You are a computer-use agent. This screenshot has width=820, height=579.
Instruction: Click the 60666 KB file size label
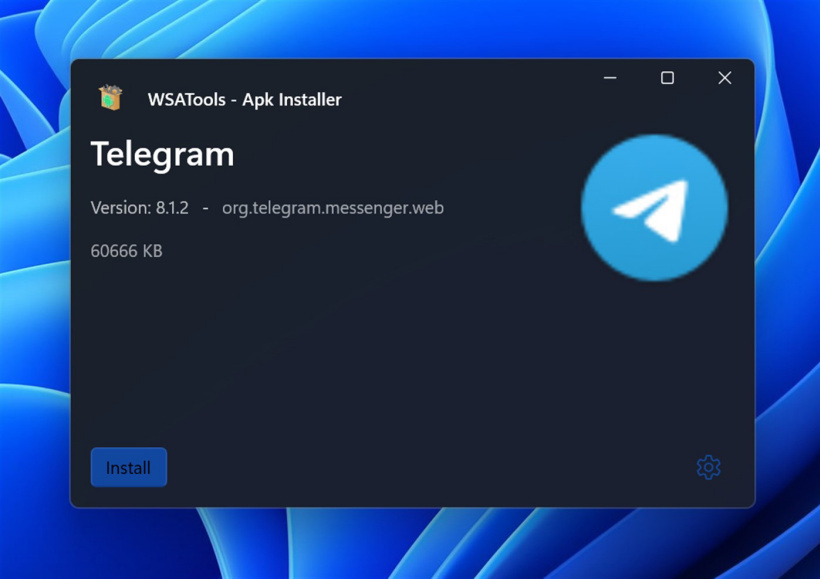(127, 251)
